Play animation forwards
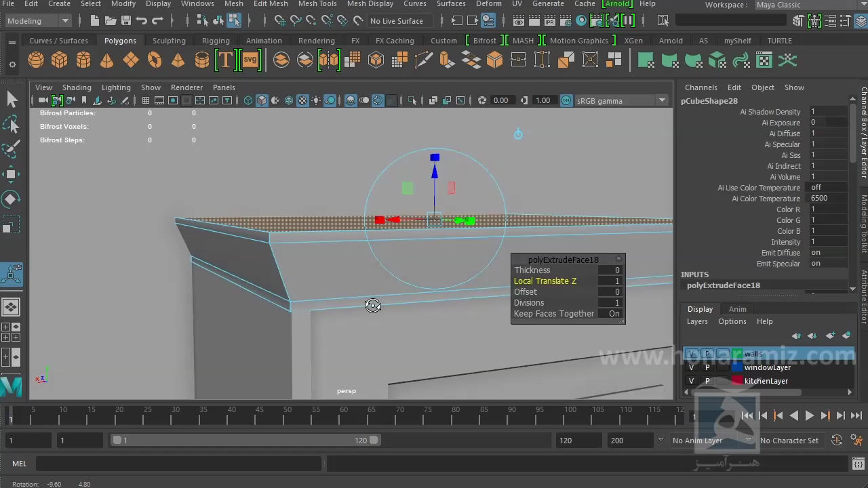The height and width of the screenshot is (488, 868). tap(809, 415)
